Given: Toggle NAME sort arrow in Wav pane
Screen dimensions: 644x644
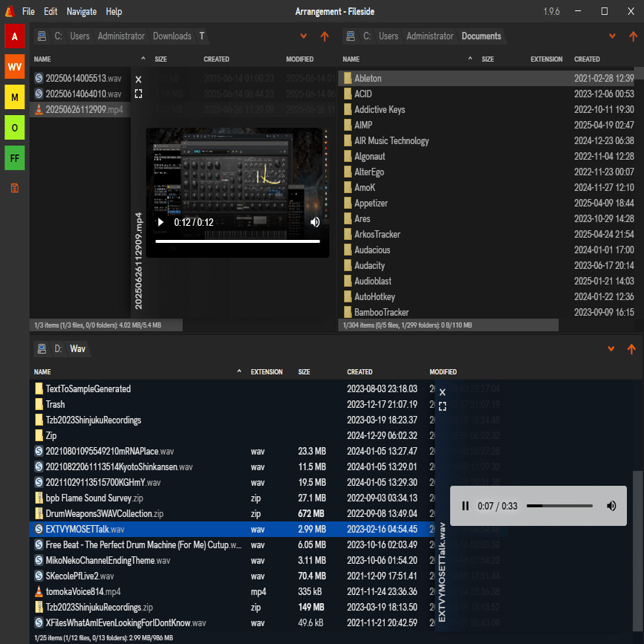Looking at the screenshot, I should click(239, 371).
